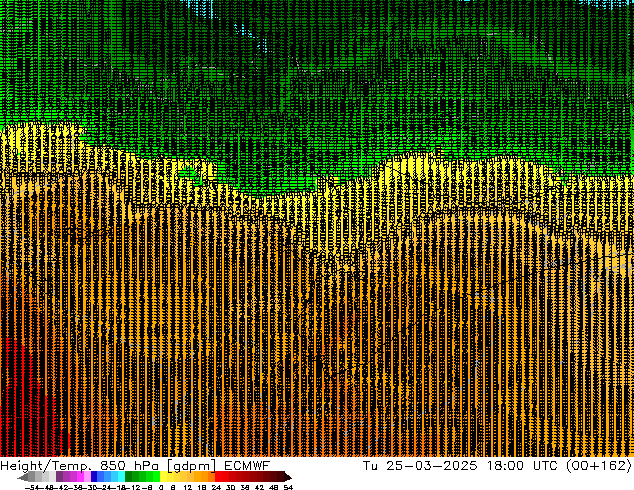This screenshot has width=634, height=490.
Task: Select the dark green swatch in the legend
Action: [129, 477]
